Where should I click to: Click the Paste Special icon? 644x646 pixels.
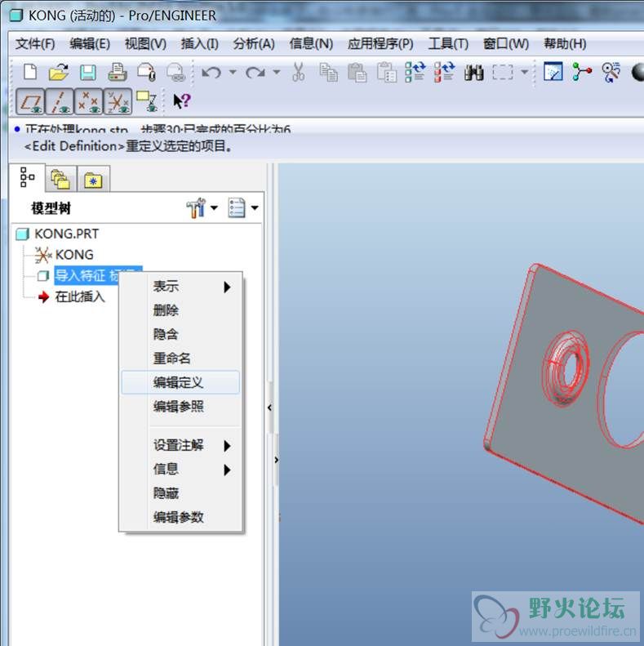(x=387, y=73)
